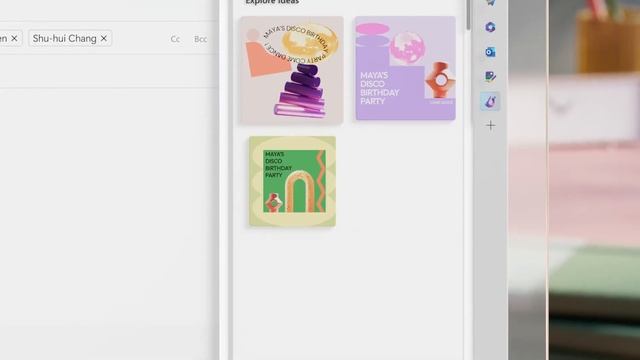Choose the lavender Maya's Disco Birthday Party design

pyautogui.click(x=405, y=68)
